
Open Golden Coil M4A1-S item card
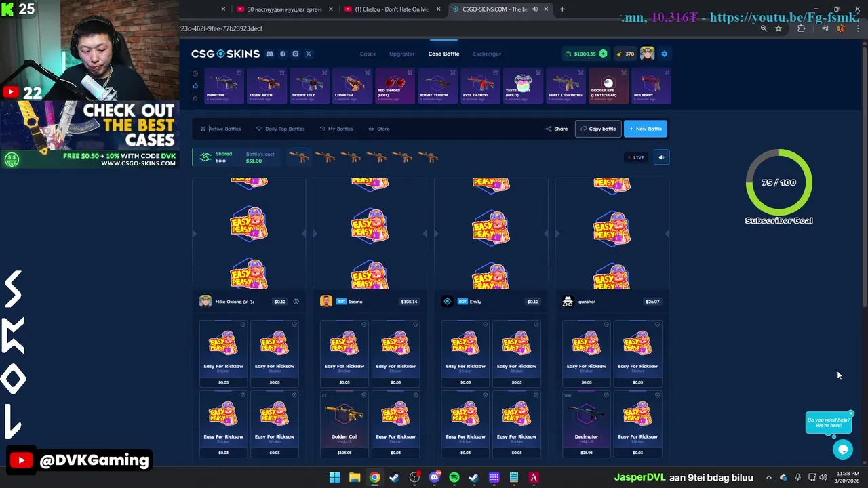[x=344, y=424]
